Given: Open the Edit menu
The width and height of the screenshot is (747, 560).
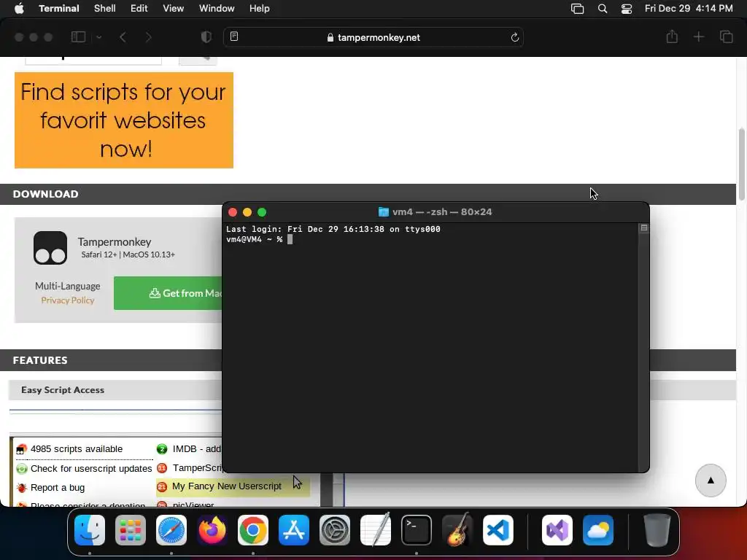Looking at the screenshot, I should (139, 9).
